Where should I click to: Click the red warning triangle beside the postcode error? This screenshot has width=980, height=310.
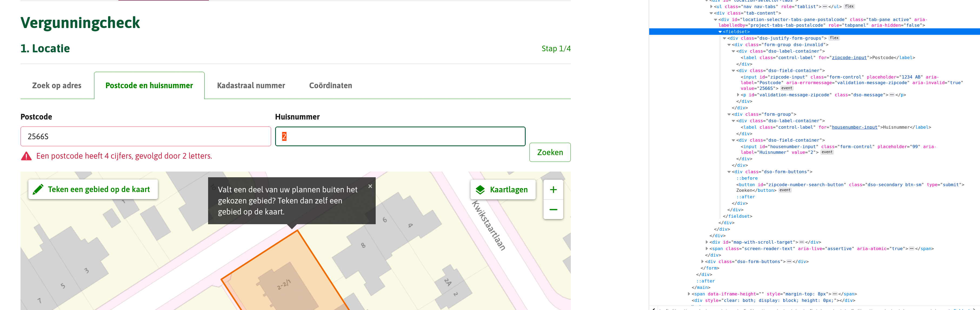[26, 156]
